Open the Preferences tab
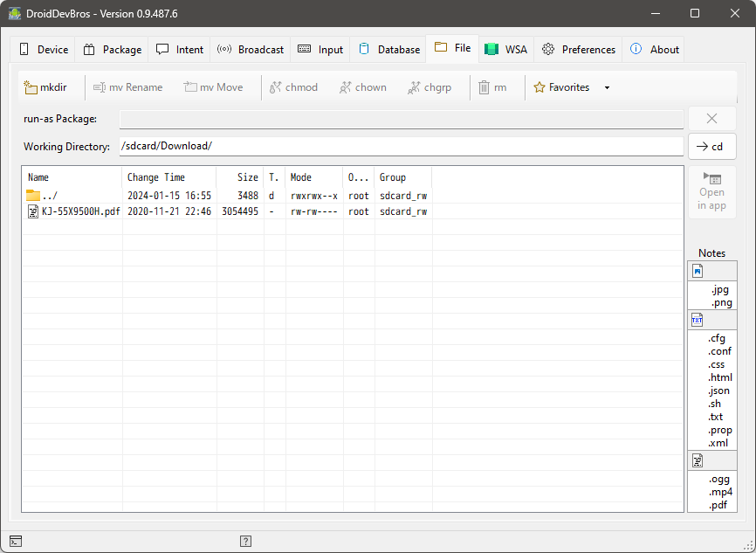 [578, 49]
